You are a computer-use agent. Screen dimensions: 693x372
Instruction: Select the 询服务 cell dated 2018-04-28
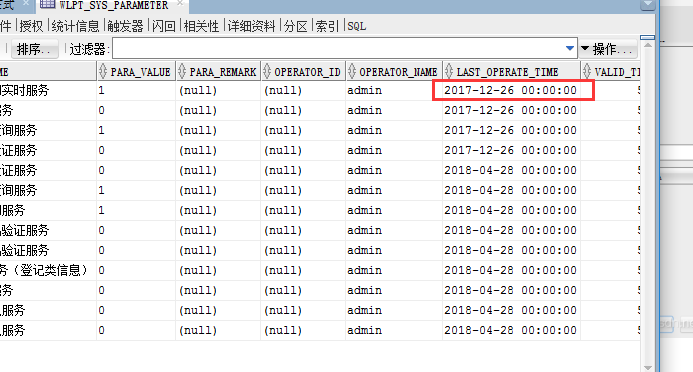[48, 190]
